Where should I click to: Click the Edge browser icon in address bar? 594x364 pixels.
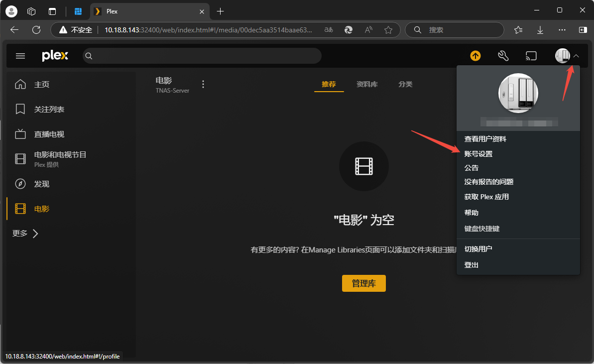tap(349, 30)
